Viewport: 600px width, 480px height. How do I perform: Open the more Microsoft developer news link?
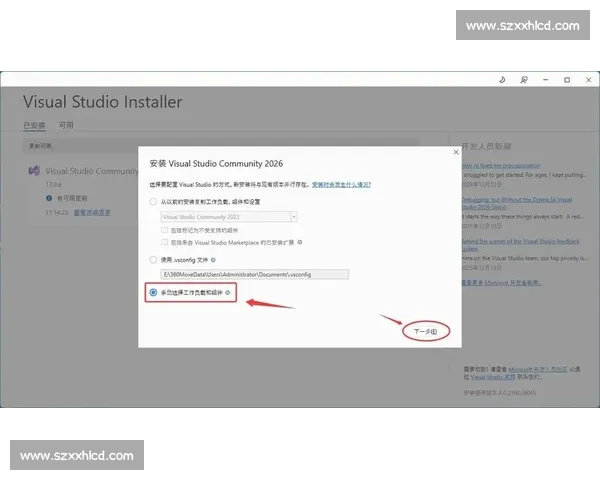coord(501,282)
